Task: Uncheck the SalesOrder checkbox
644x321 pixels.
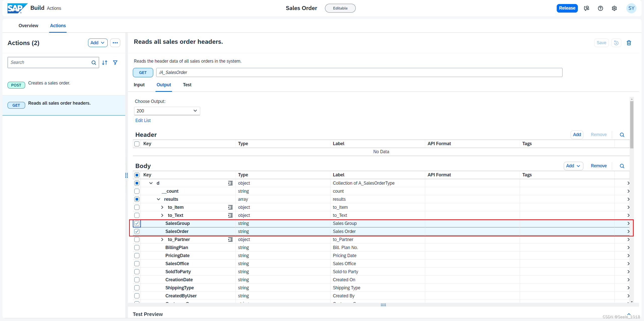Action: (137, 231)
